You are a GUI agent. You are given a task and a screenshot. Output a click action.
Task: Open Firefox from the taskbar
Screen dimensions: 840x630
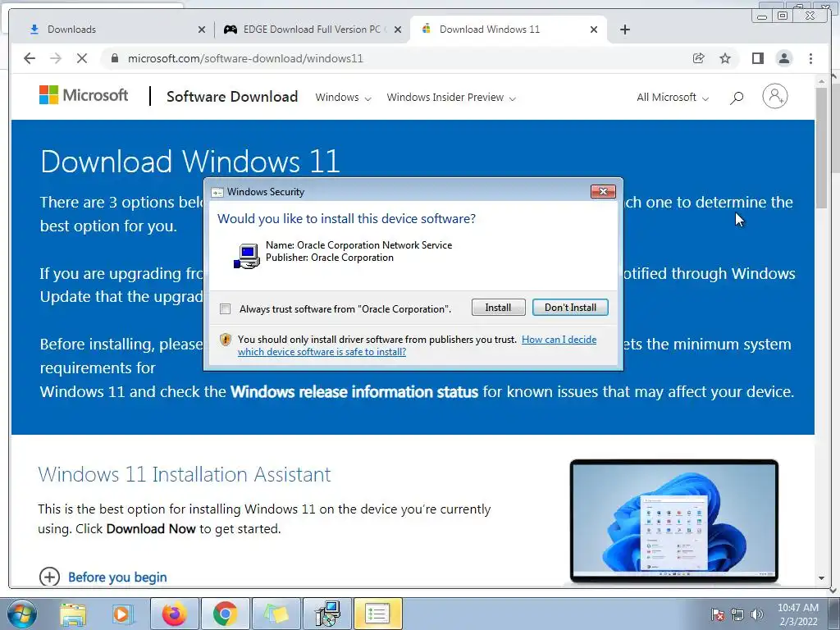point(175,614)
